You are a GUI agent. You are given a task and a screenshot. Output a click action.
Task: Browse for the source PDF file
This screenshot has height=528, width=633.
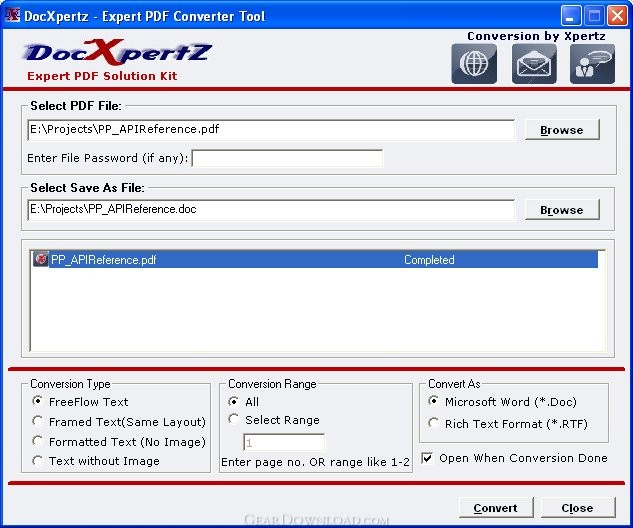[561, 130]
